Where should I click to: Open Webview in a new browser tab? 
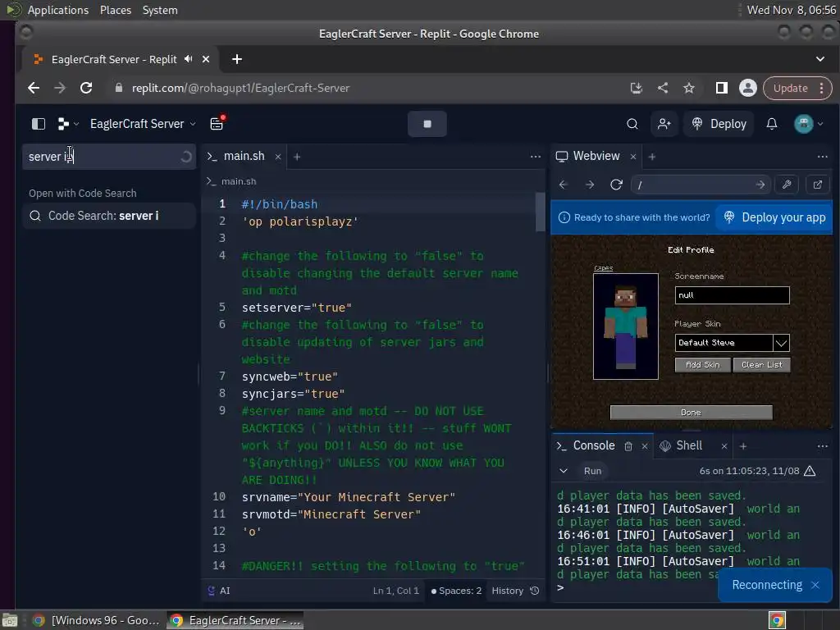(x=818, y=185)
